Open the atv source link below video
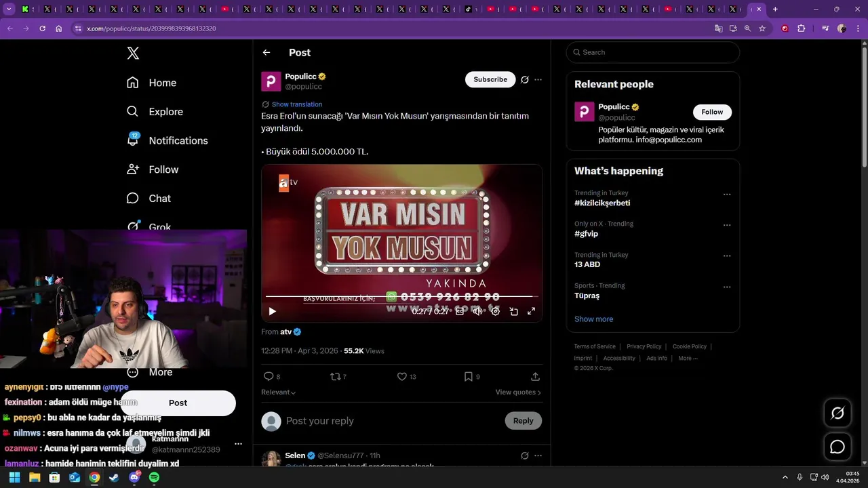This screenshot has height=488, width=868. (290, 331)
